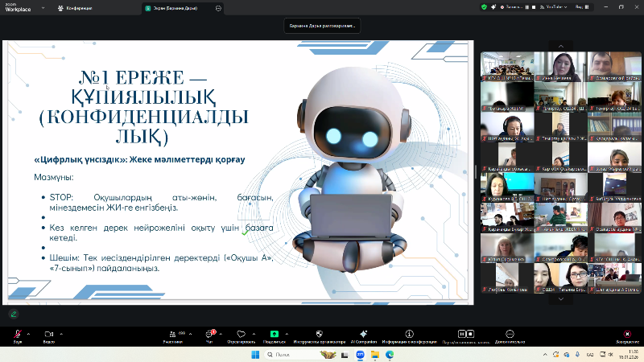Expand video options arrow next to camera
The height and width of the screenshot is (362, 644).
pos(61,332)
